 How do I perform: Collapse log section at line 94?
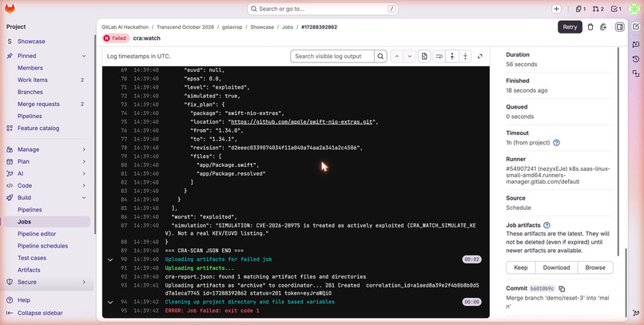click(x=110, y=302)
